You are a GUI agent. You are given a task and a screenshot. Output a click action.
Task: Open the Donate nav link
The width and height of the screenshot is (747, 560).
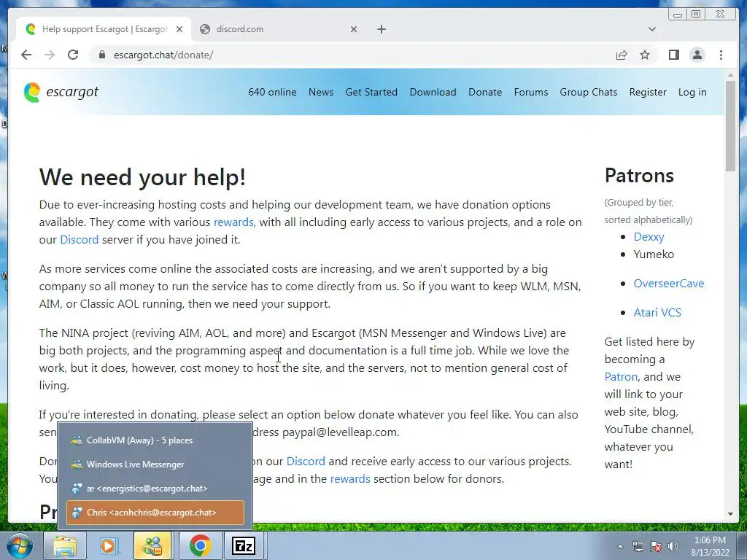point(485,92)
